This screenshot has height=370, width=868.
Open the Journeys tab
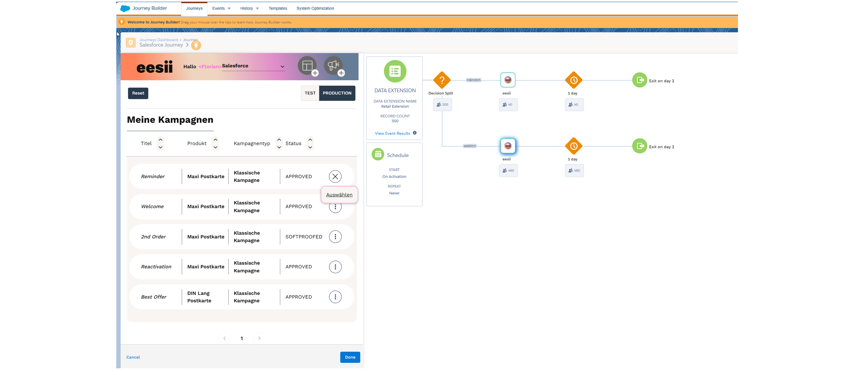point(194,8)
